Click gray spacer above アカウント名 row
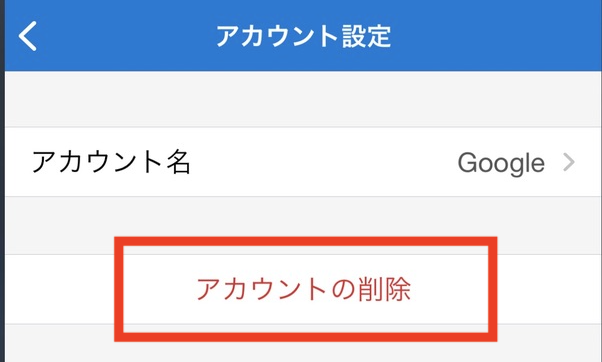This screenshot has width=602, height=362. click(x=303, y=99)
